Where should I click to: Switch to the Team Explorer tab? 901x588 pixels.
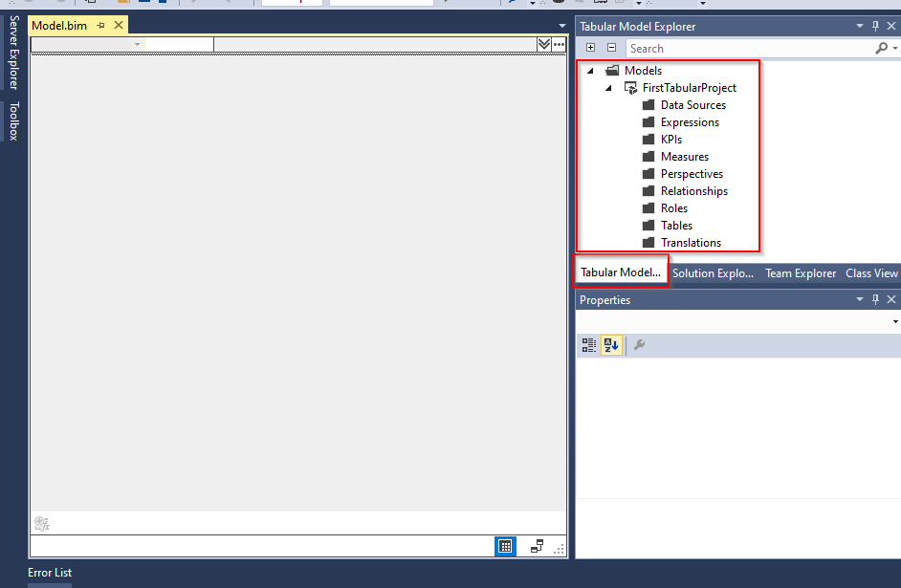[x=801, y=273]
